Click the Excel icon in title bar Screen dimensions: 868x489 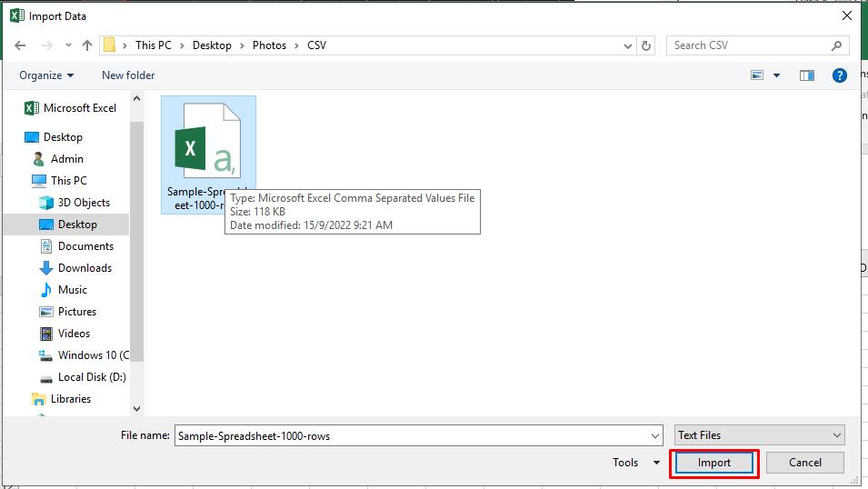point(17,15)
